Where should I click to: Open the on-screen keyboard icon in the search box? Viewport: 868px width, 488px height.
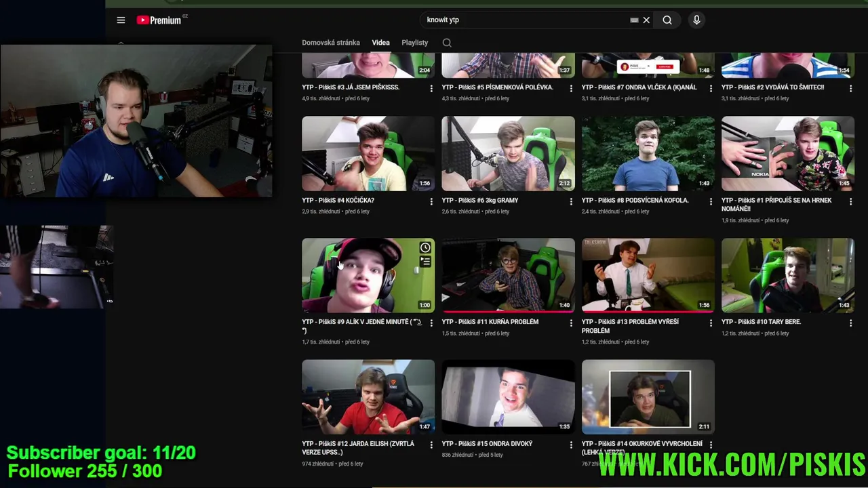[x=634, y=20]
